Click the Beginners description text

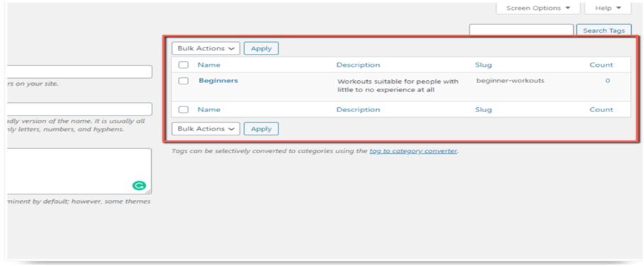pos(397,86)
